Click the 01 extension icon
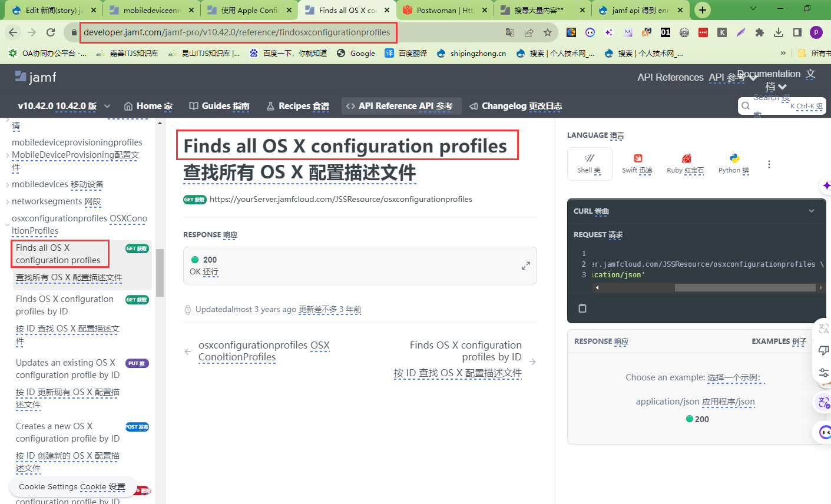 point(666,32)
